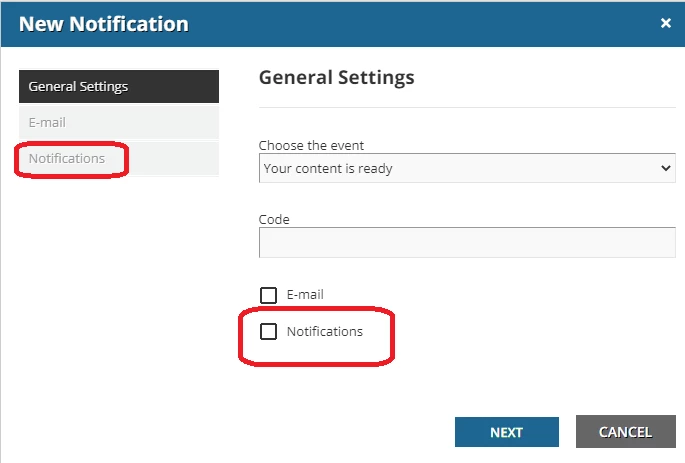Click the divider under General Settings heading
Image resolution: width=685 pixels, height=463 pixels.
click(467, 107)
